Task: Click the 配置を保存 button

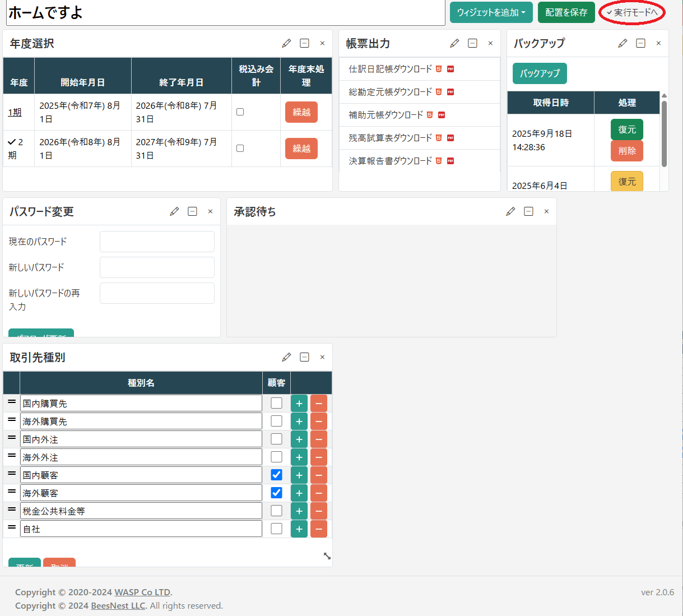Action: coord(566,12)
